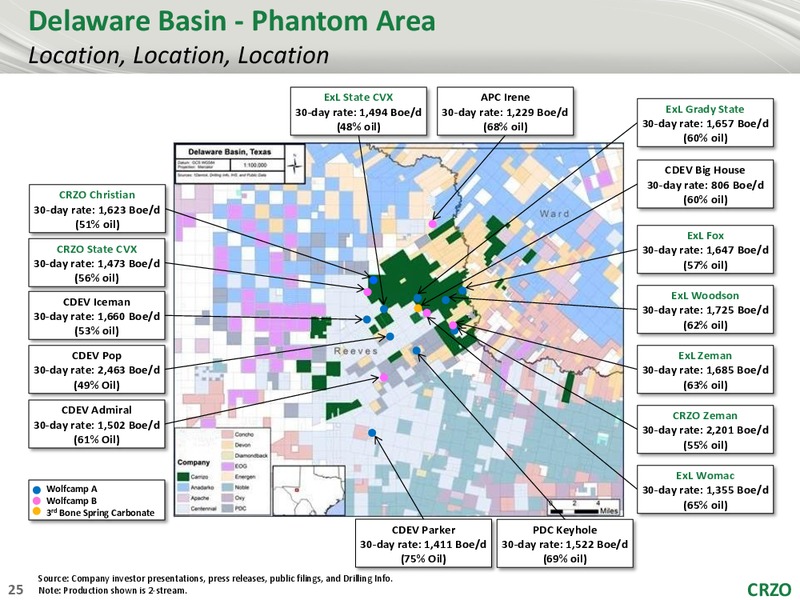Click the 'CDEV Admiral' callout box
Image resolution: width=800 pixels, height=600 pixels.
click(97, 424)
